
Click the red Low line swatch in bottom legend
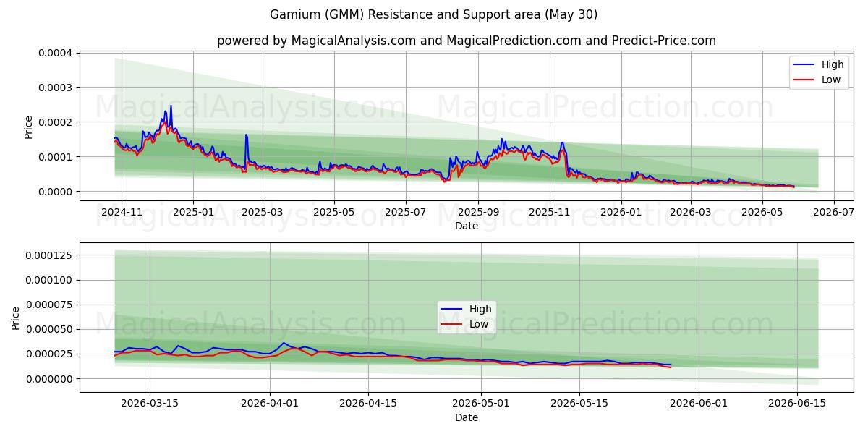451,324
